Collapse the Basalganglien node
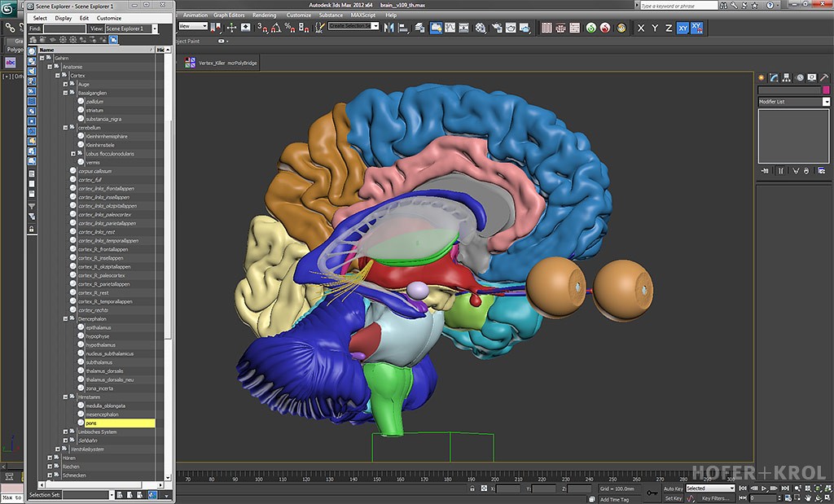Viewport: 834px width, 504px height. pos(65,93)
